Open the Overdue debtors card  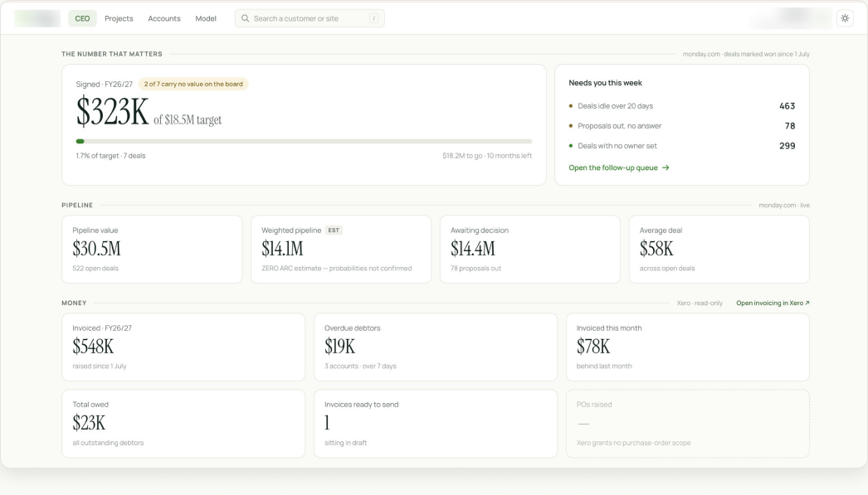(436, 347)
